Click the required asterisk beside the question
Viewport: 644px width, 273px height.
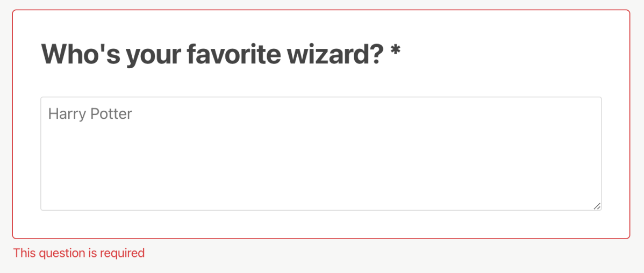(396, 52)
